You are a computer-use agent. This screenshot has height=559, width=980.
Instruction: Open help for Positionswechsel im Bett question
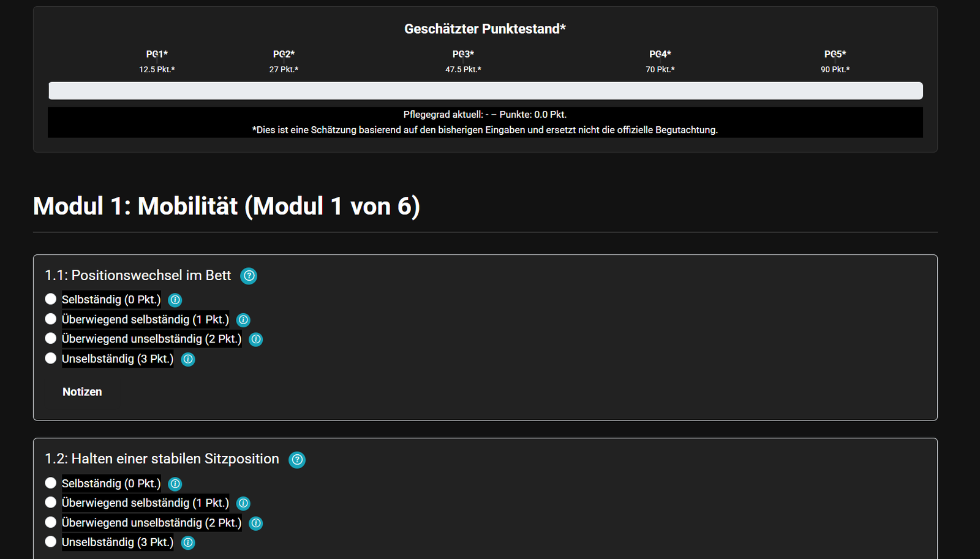coord(249,276)
